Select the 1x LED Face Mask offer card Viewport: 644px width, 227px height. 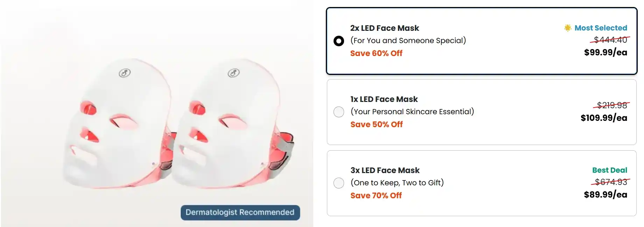point(481,112)
